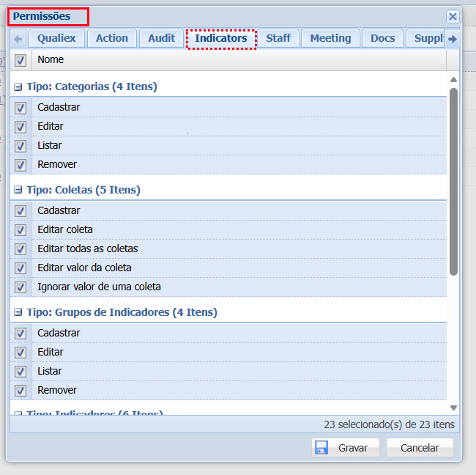Click the Gravar save button
The height and width of the screenshot is (475, 476).
[x=345, y=448]
